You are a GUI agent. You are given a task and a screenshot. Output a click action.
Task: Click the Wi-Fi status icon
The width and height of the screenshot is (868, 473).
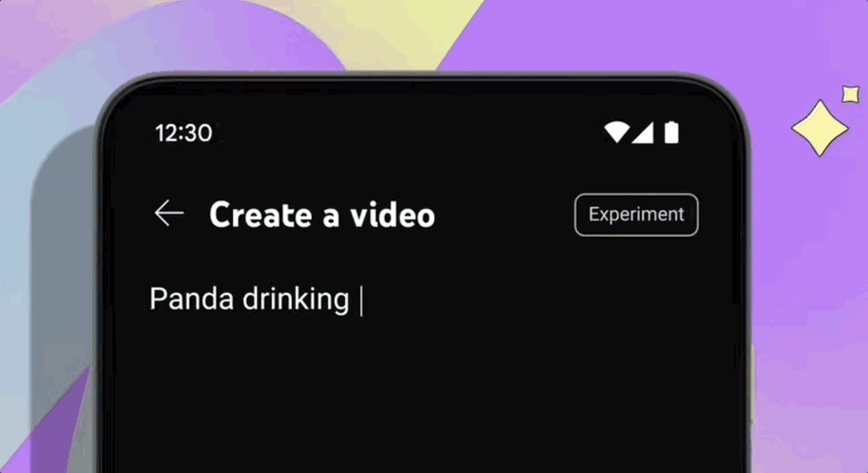click(x=617, y=133)
